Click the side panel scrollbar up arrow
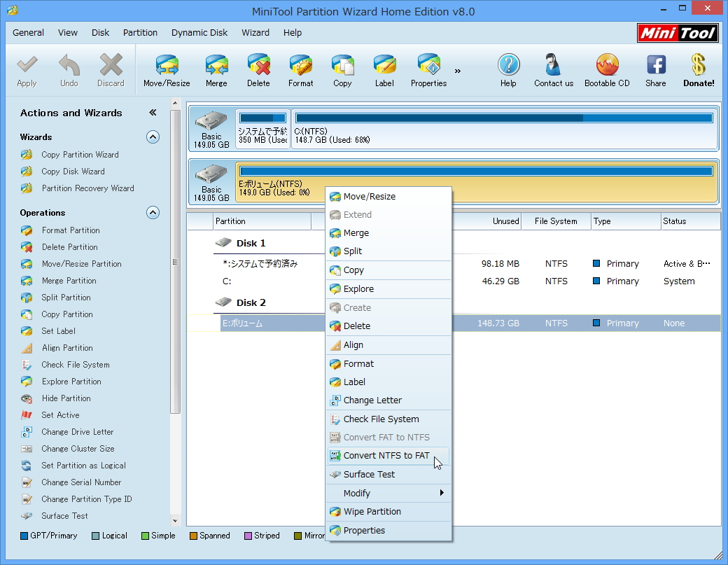Screen dimensions: 728x565 click(175, 103)
